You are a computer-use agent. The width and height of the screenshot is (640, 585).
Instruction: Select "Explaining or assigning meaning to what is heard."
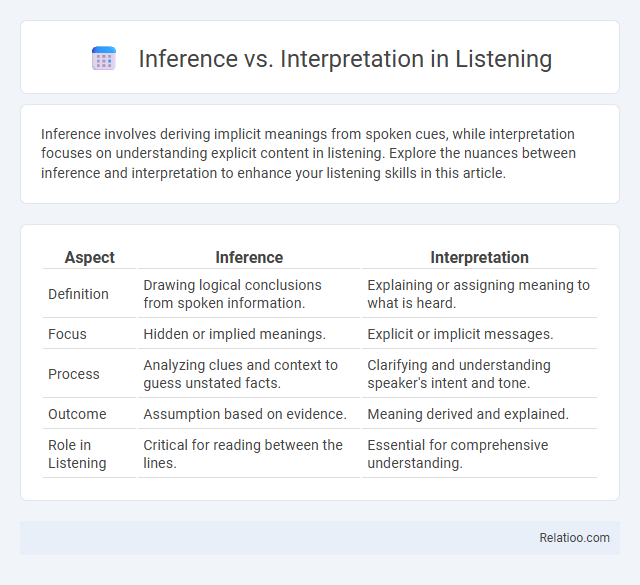478,294
